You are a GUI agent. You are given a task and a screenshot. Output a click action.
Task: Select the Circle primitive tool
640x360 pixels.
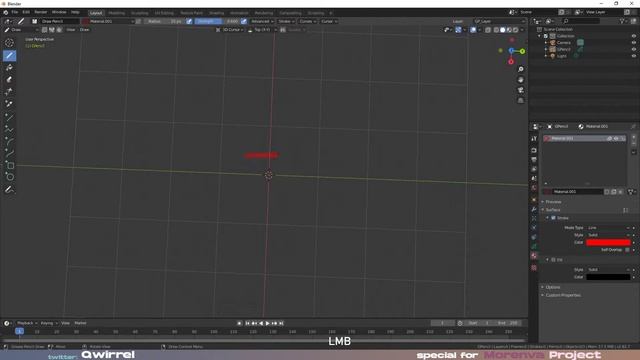[9, 177]
